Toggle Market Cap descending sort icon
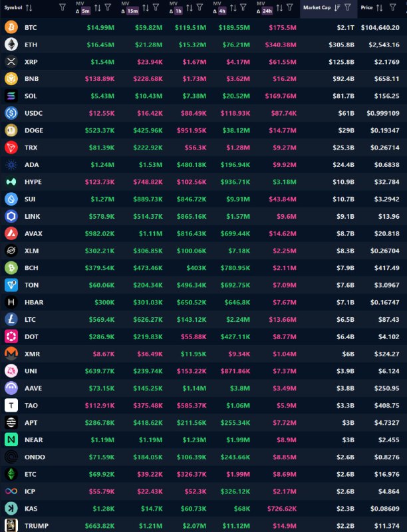The image size is (407, 532). tap(337, 7)
